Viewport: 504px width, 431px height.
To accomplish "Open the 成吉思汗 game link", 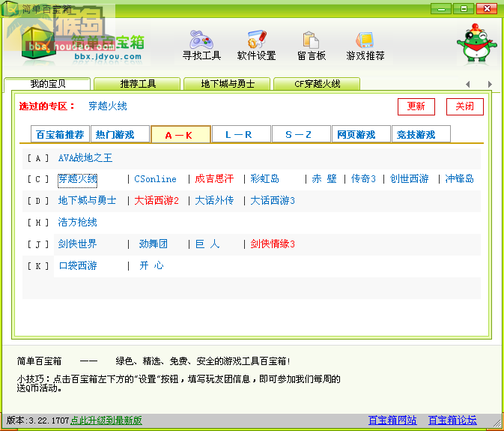I will point(214,179).
